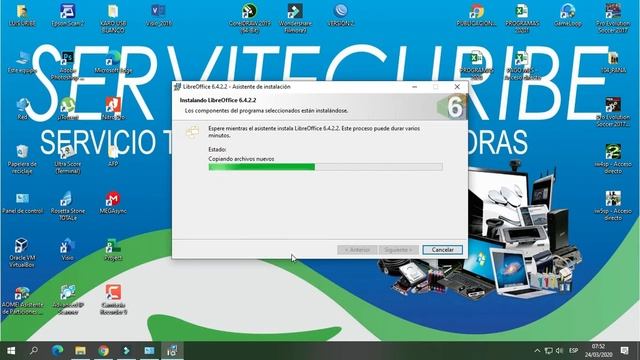Launch Adobe Photoshop desktop shortcut
Image resolution: width=640 pixels, height=360 pixels.
tap(67, 65)
